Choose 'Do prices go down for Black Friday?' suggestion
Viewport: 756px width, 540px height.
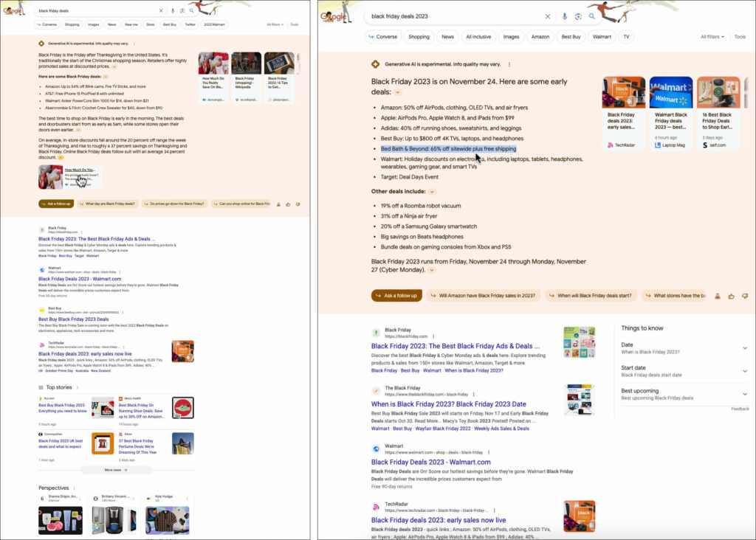174,204
